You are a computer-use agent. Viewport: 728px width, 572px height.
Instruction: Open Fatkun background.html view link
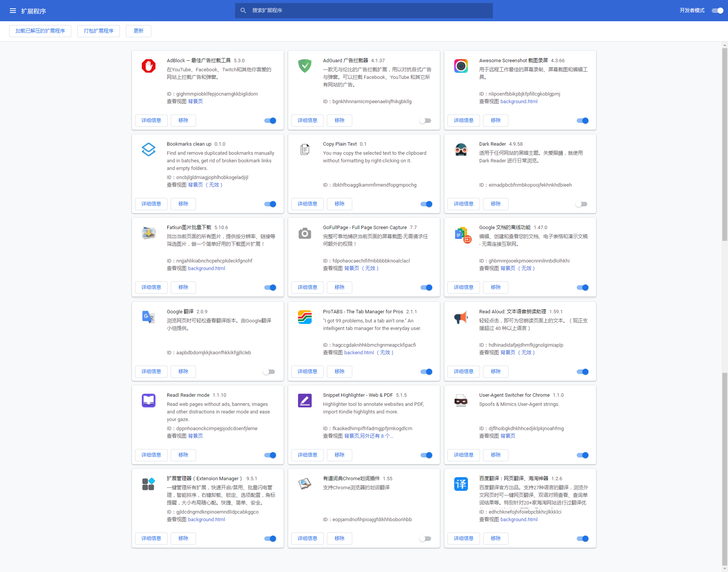pyautogui.click(x=207, y=269)
